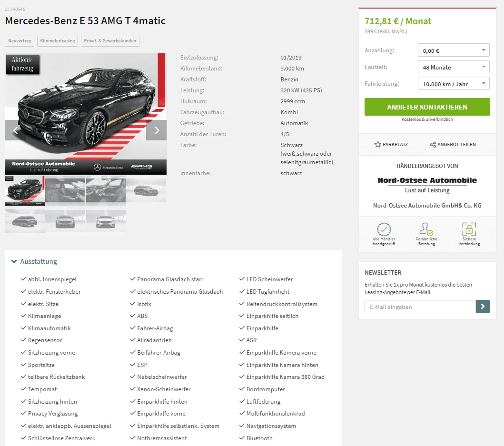The width and height of the screenshot is (504, 446).
Task: Click the Aktionsfahrzeug badge on the photo
Action: 22,64
